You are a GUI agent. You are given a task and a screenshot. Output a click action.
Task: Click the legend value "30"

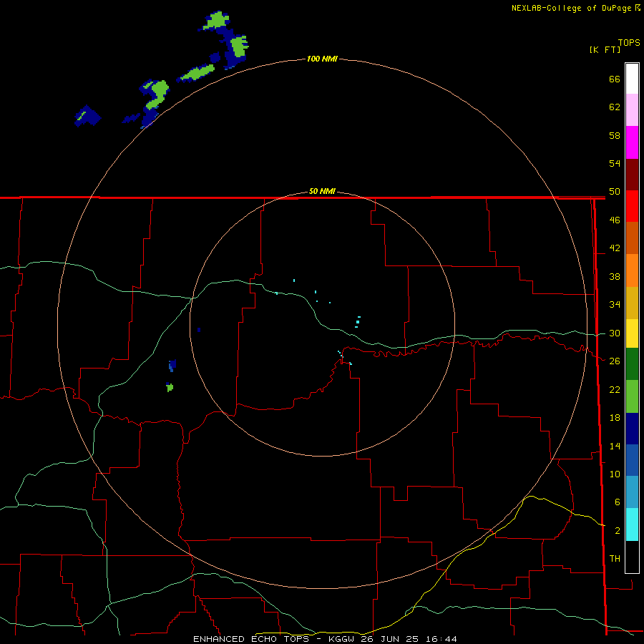pyautogui.click(x=615, y=333)
